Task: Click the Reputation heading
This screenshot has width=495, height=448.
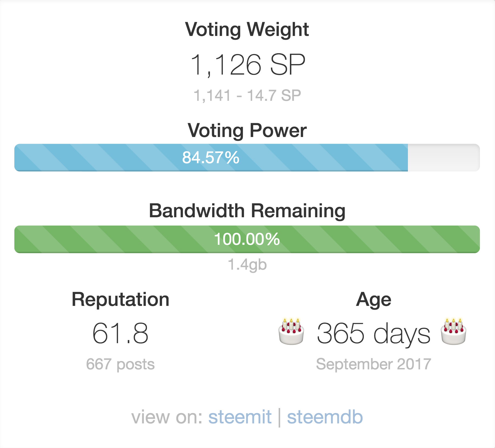Action: pos(120,299)
